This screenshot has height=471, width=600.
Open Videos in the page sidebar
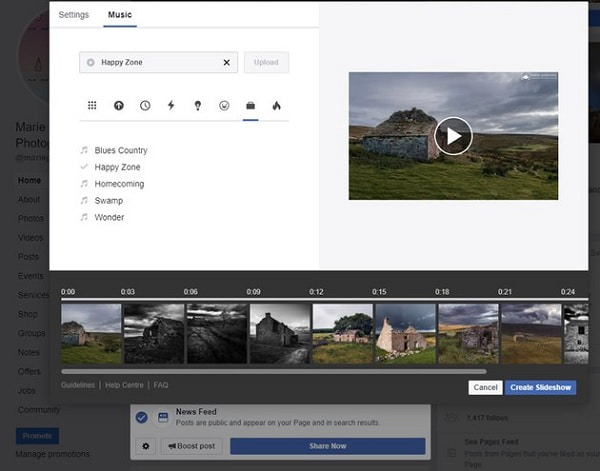tap(30, 238)
